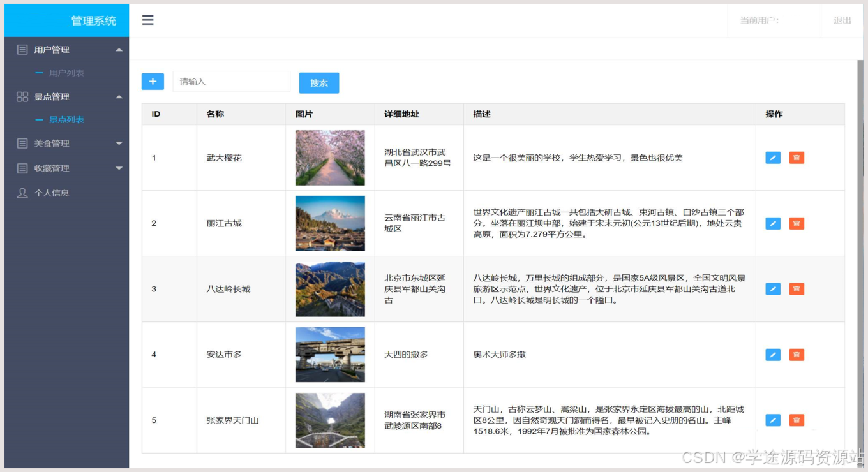868x472 pixels.
Task: Click the 图片 column header
Action: point(304,114)
